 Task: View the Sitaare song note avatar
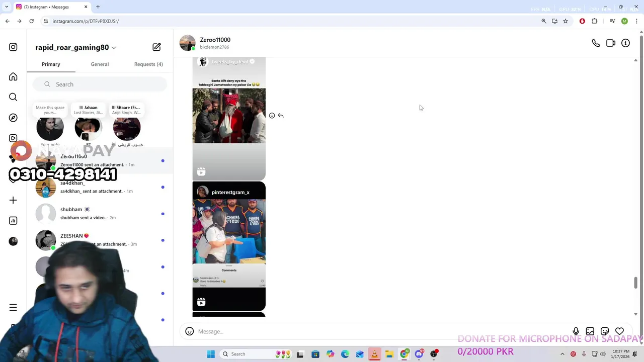[x=127, y=128]
